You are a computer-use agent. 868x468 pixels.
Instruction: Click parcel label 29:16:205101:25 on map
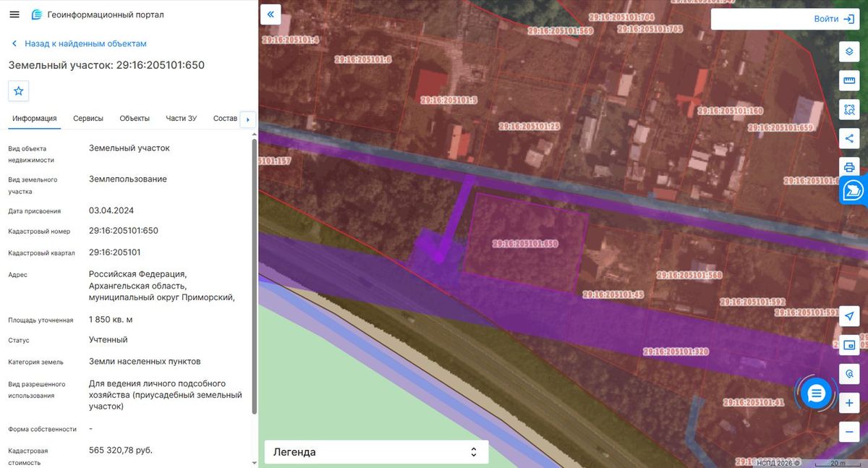click(529, 126)
